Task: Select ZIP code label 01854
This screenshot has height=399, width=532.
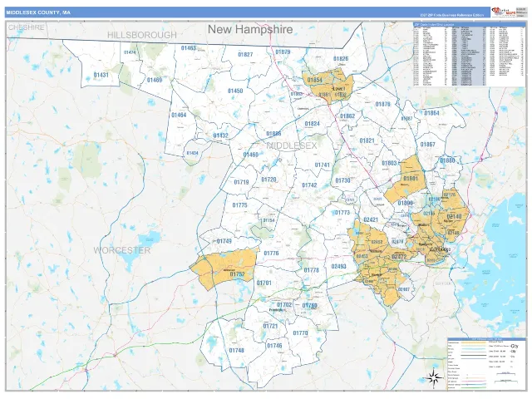Action: [x=314, y=80]
